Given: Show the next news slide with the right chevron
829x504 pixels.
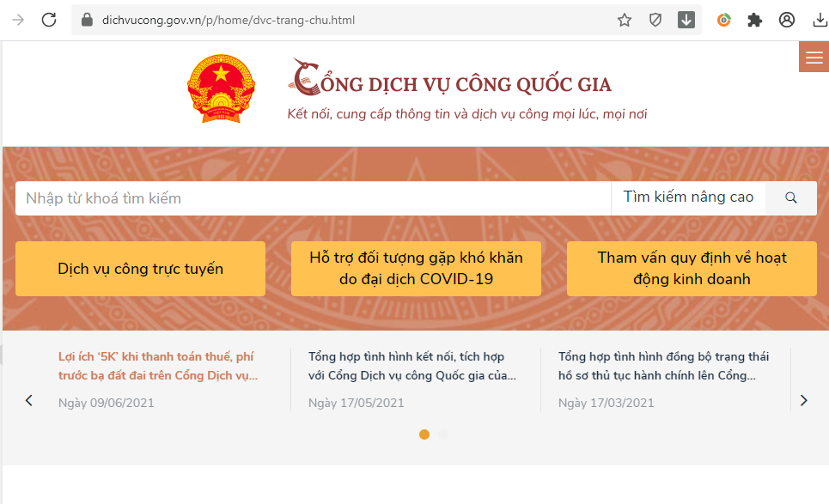Looking at the screenshot, I should [x=804, y=400].
